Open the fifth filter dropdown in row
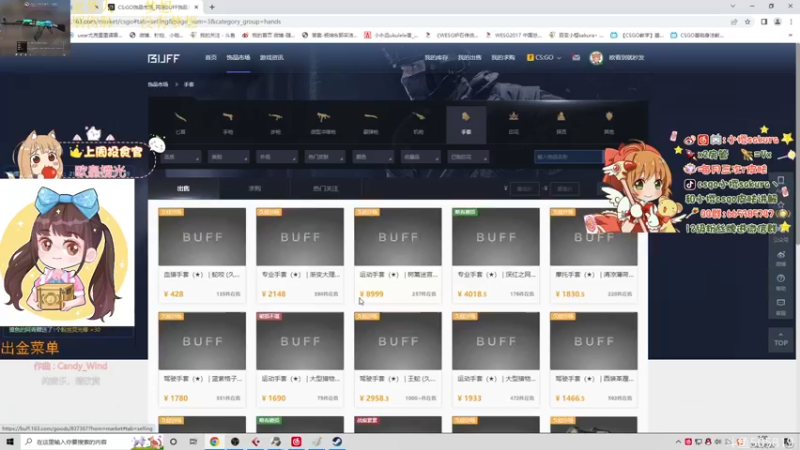The width and height of the screenshot is (800, 450). (372, 157)
